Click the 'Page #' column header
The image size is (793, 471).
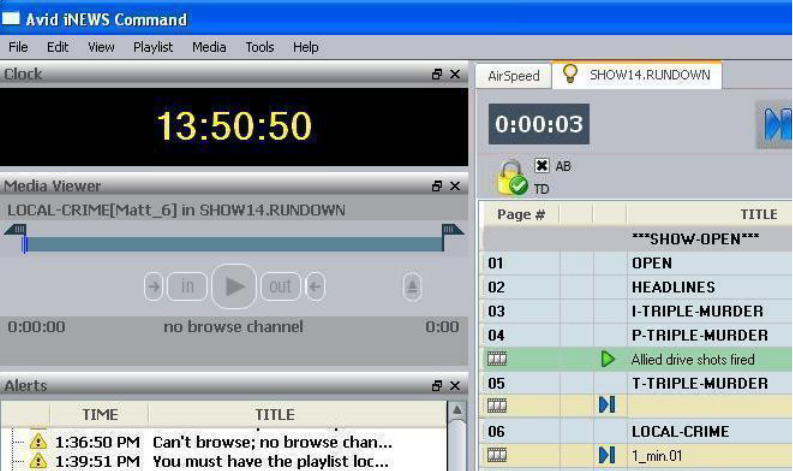pyautogui.click(x=521, y=215)
